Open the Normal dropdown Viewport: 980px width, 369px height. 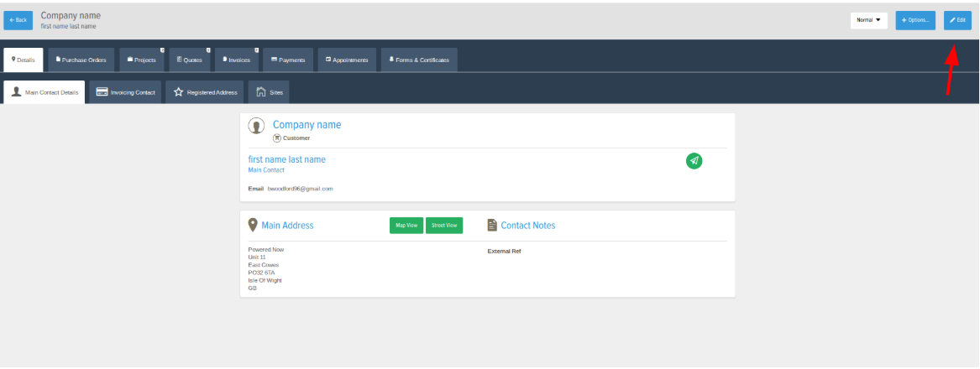(869, 20)
